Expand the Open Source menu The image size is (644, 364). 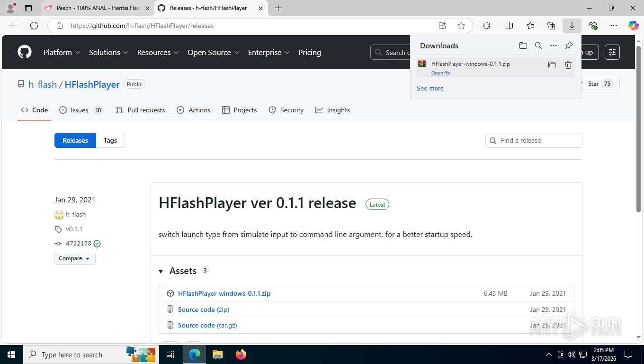point(214,52)
